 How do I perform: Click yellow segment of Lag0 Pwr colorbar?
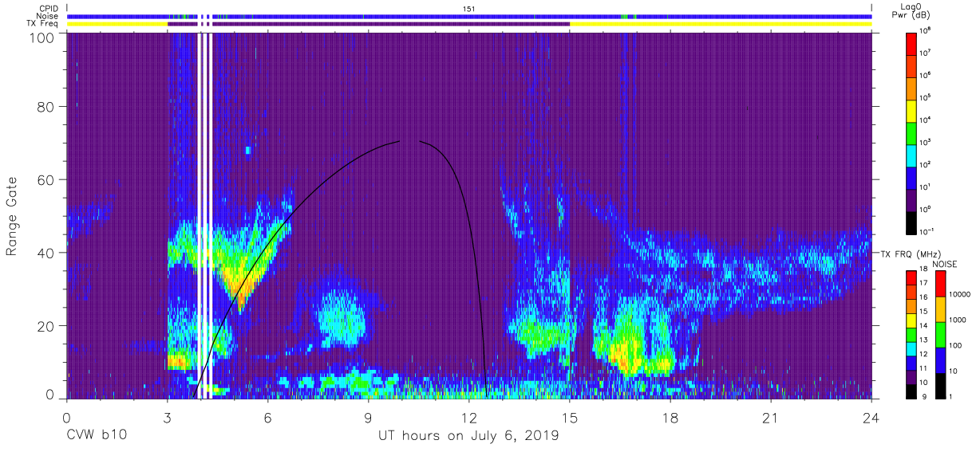pos(911,110)
